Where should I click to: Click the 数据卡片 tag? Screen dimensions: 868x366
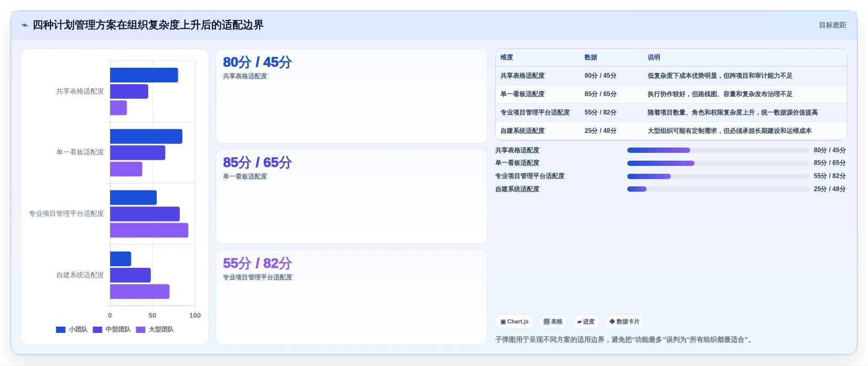point(625,321)
